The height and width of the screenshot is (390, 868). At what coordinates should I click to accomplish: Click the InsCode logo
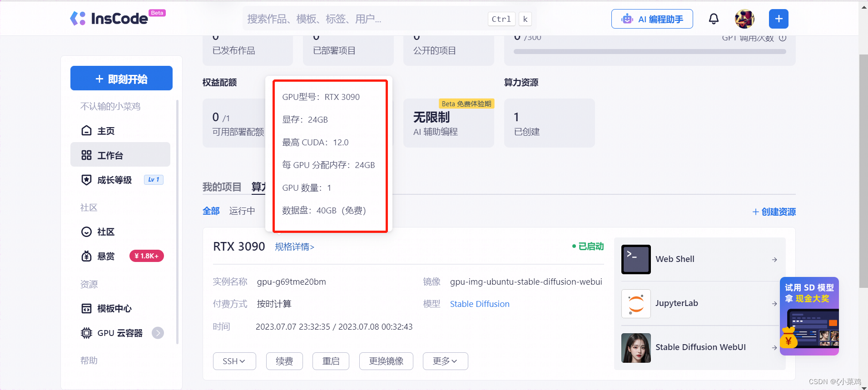118,18
